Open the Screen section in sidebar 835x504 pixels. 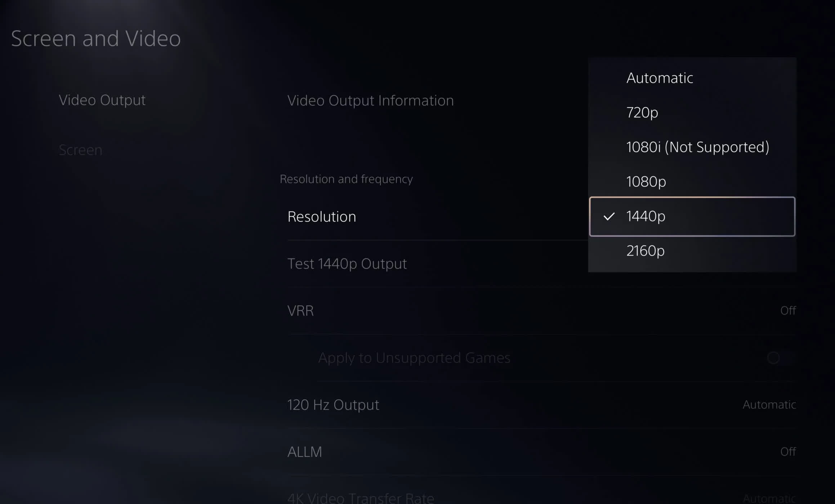80,150
